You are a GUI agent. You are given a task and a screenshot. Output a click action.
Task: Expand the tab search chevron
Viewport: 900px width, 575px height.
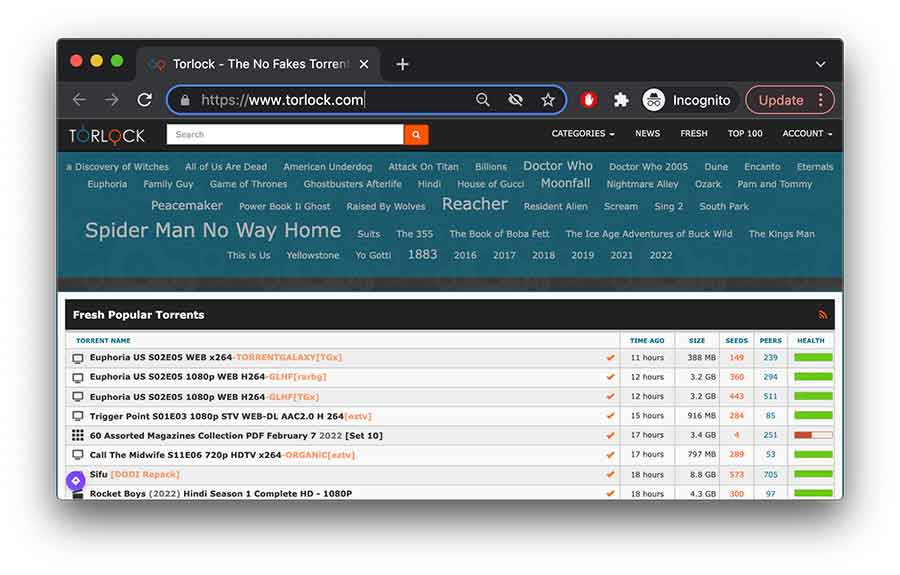[820, 64]
